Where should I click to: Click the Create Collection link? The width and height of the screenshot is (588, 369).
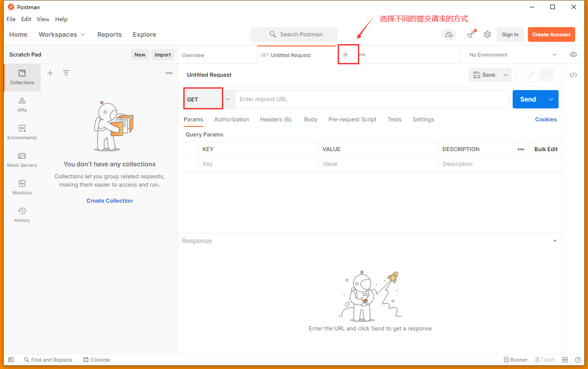click(x=109, y=201)
